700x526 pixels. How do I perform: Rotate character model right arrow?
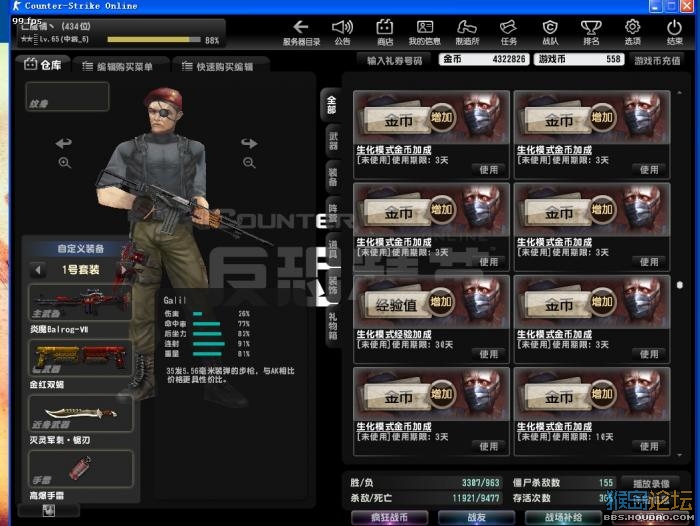(x=249, y=143)
